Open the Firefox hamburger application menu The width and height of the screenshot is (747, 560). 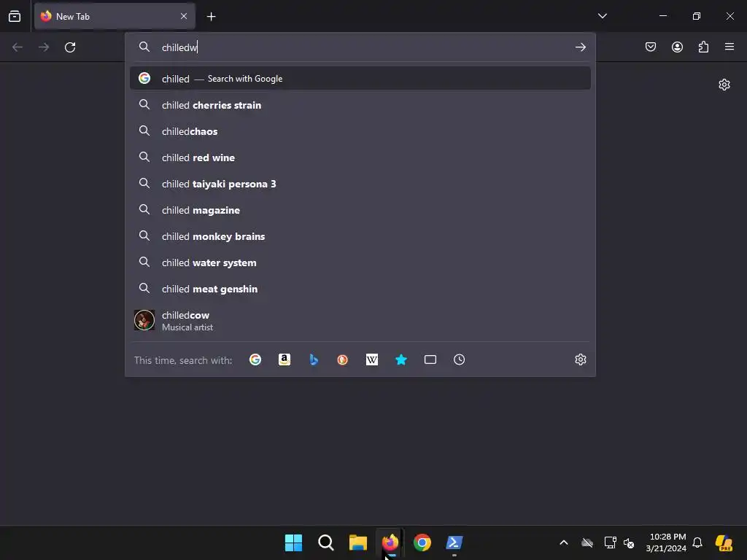[729, 47]
